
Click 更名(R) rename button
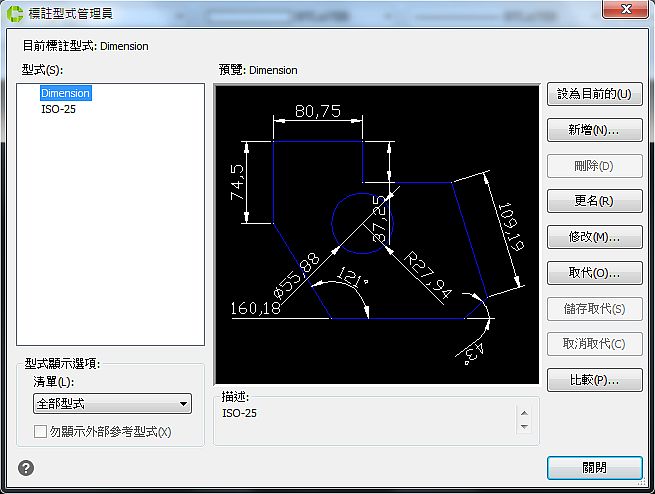tap(594, 201)
